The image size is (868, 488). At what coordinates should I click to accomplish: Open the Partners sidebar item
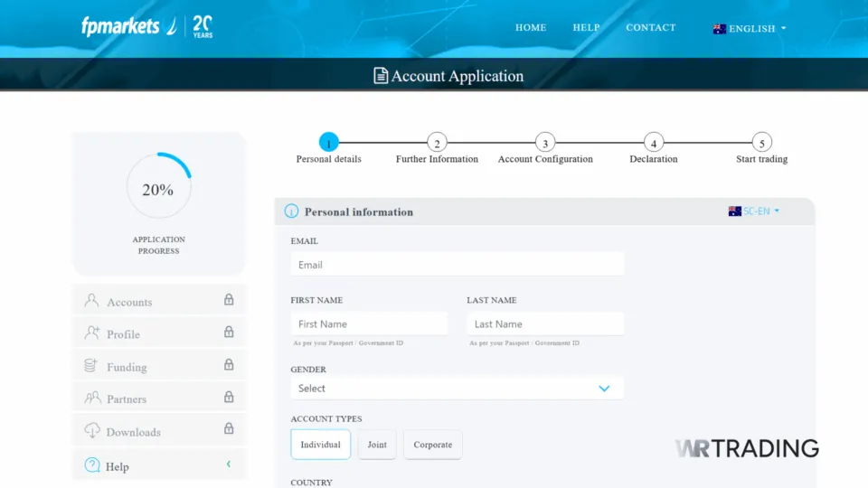[x=159, y=398]
